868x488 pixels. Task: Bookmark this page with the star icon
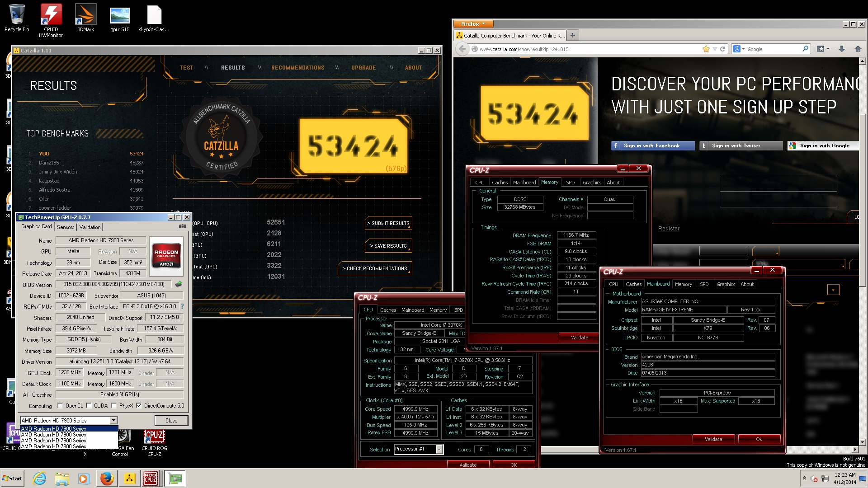click(706, 49)
